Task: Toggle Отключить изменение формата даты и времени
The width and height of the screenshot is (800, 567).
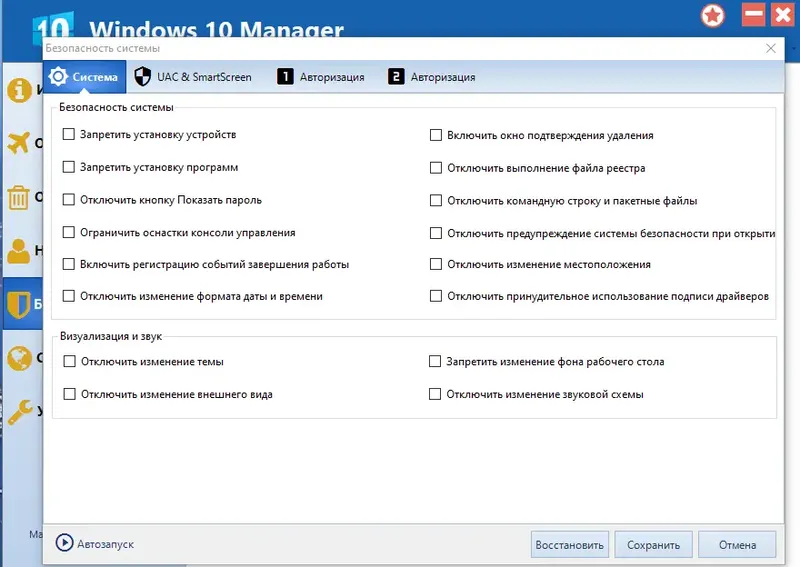Action: (x=68, y=296)
